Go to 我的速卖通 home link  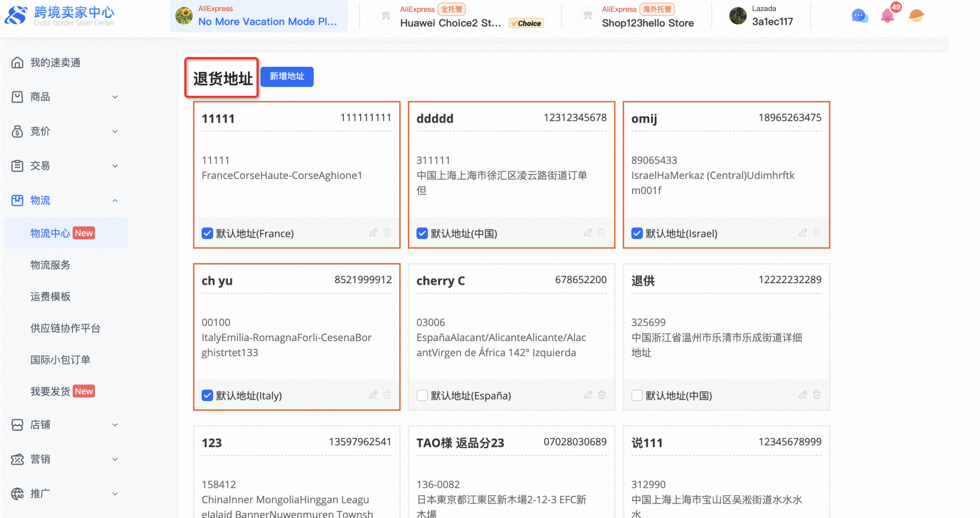click(55, 63)
